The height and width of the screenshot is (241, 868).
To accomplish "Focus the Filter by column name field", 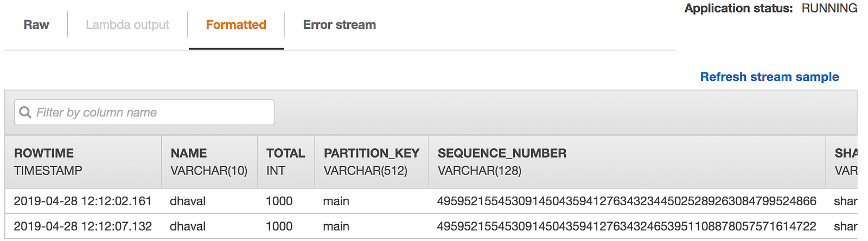I will pyautogui.click(x=152, y=112).
